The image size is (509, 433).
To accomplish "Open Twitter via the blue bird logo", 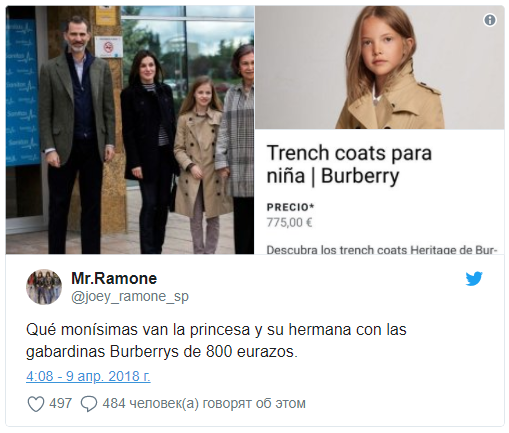I will pos(474,279).
